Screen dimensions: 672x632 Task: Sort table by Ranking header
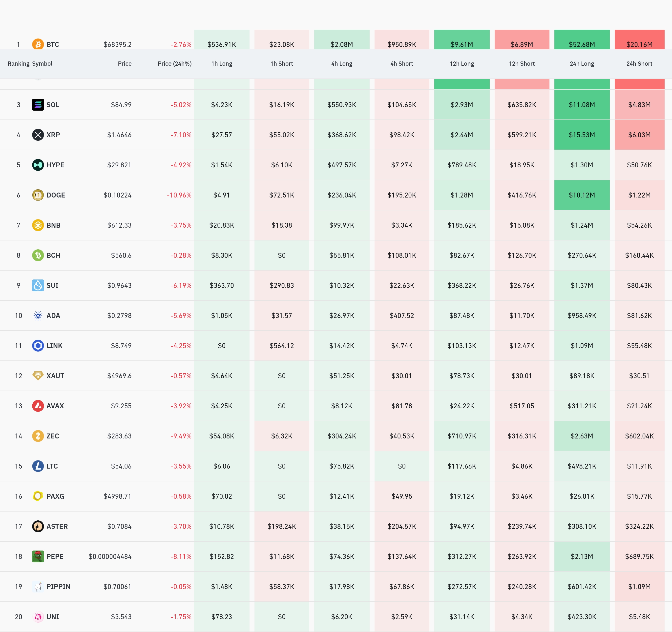click(18, 63)
